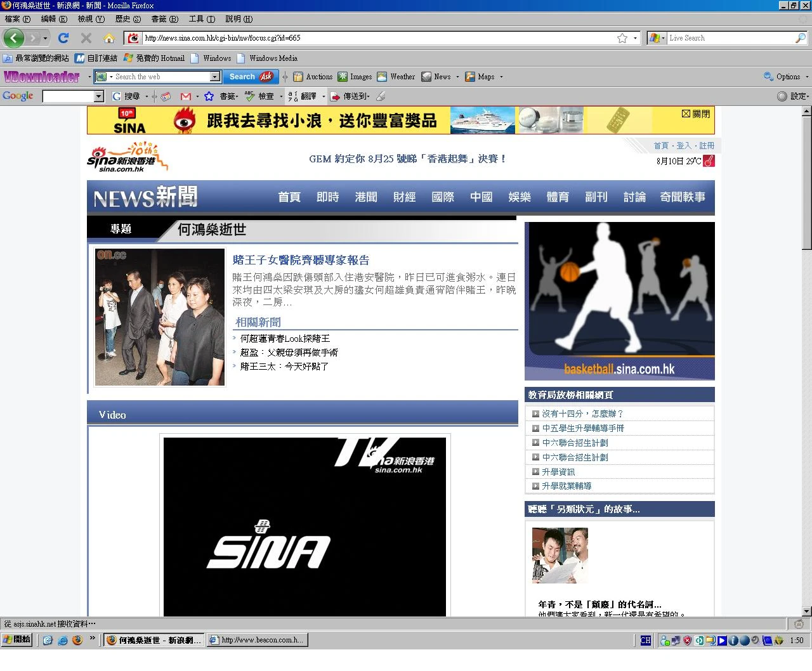
Task: Open the 編輯 (Edit) menu
Action: 54,19
